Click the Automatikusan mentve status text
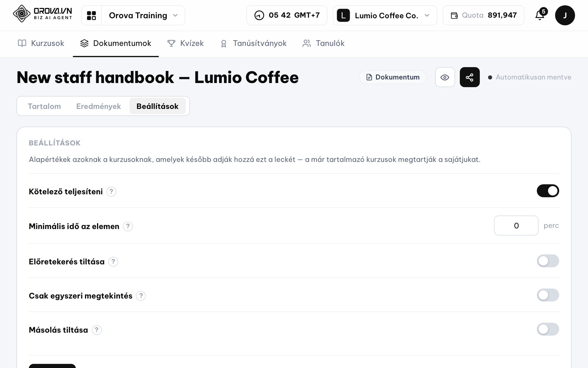This screenshot has width=588, height=368. coord(533,77)
